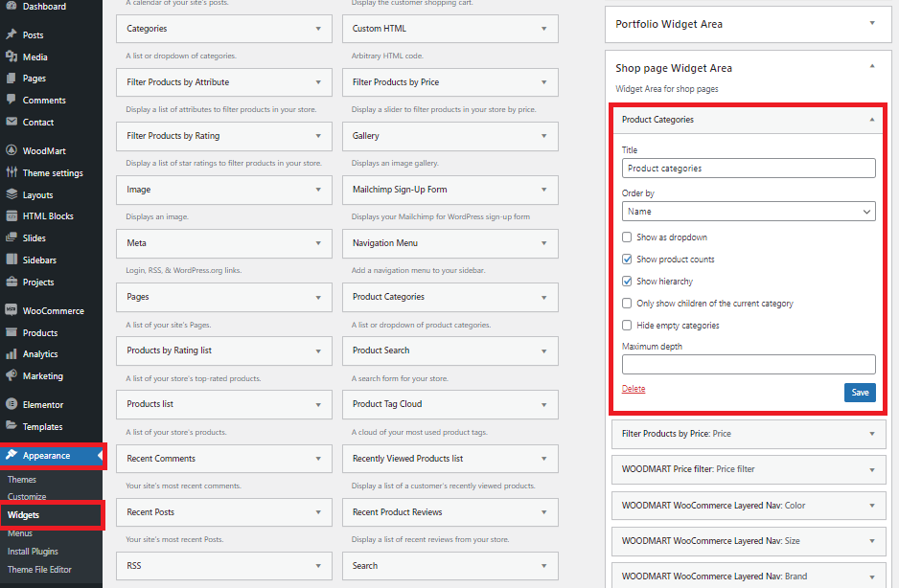Image resolution: width=899 pixels, height=588 pixels.
Task: Click the Elementor icon
Action: (12, 404)
